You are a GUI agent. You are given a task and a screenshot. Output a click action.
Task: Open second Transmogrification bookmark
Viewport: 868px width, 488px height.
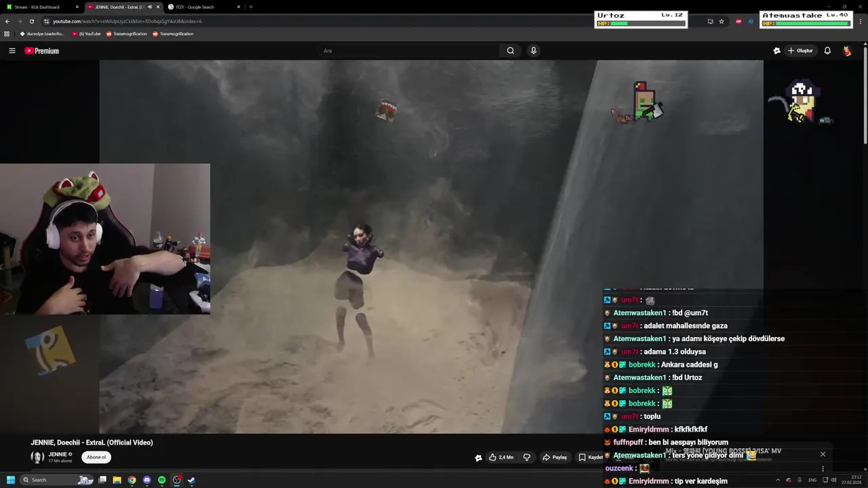[174, 34]
